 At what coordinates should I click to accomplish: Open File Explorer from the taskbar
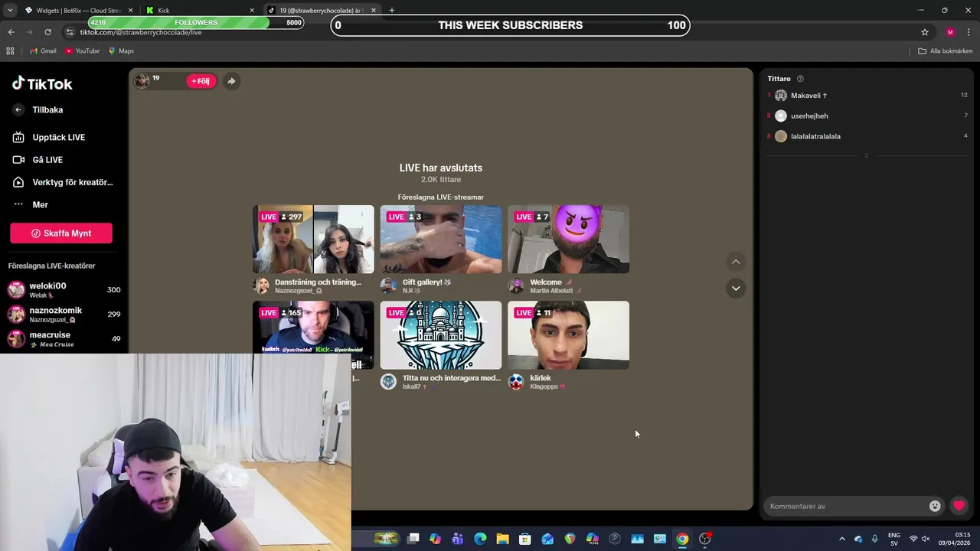[x=502, y=539]
